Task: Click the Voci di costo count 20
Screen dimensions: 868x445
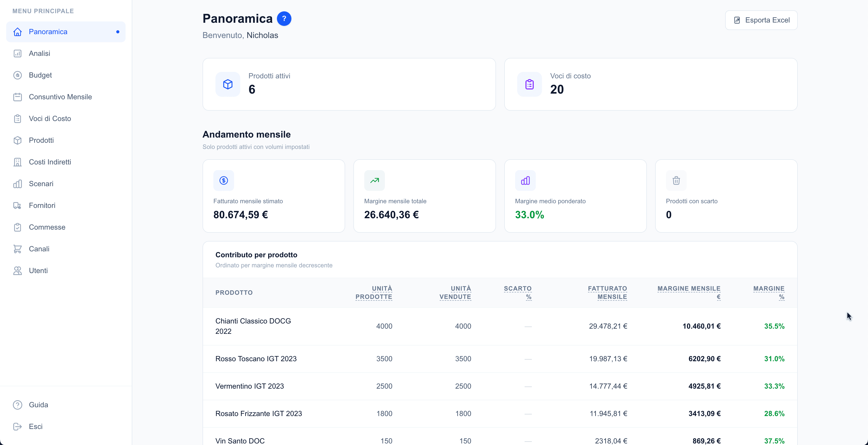Action: pos(557,90)
